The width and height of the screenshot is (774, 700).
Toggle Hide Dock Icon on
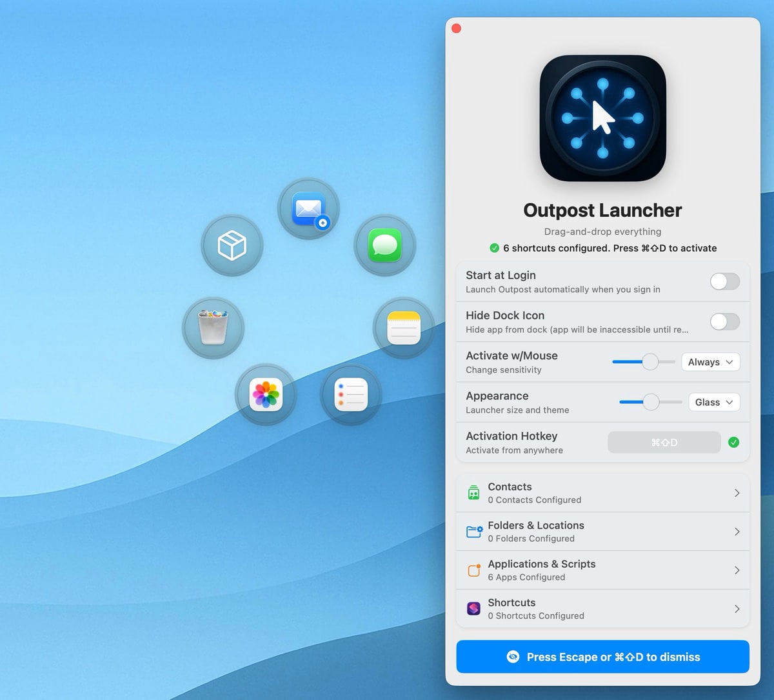point(724,322)
